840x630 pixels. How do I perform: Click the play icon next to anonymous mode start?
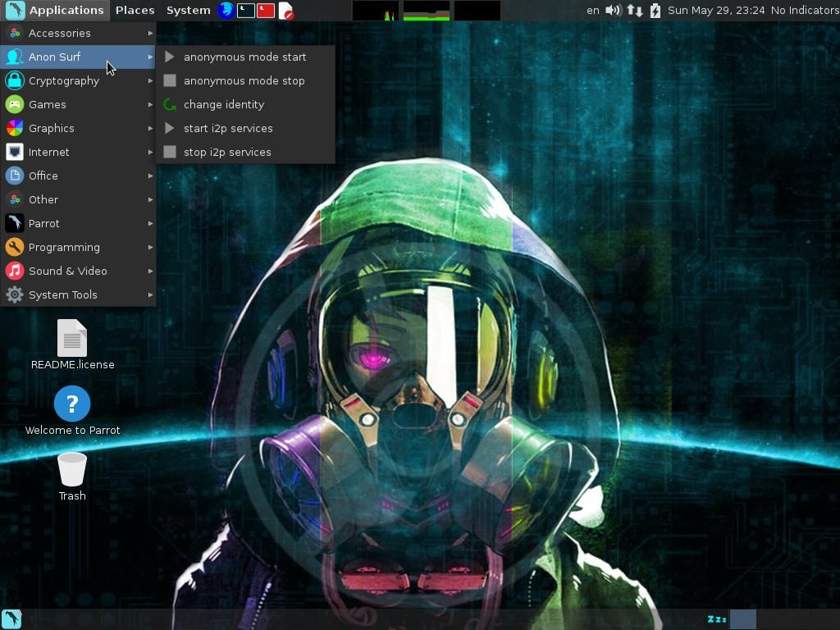[170, 57]
